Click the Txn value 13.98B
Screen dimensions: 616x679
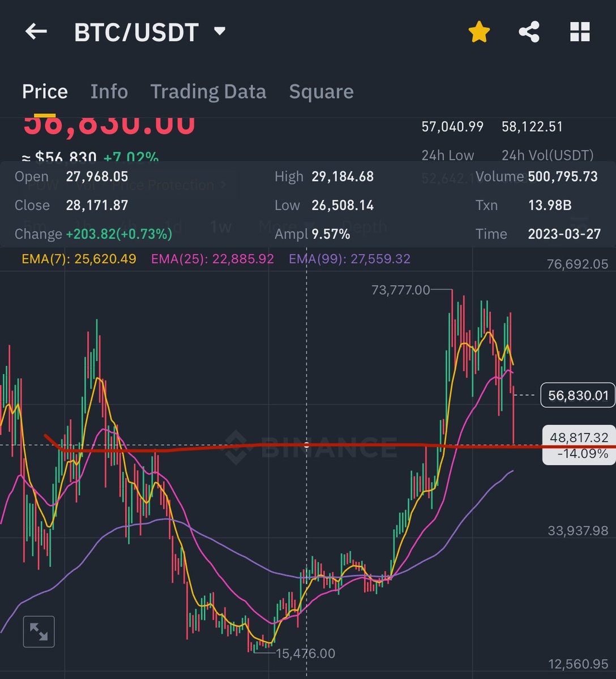(x=550, y=205)
